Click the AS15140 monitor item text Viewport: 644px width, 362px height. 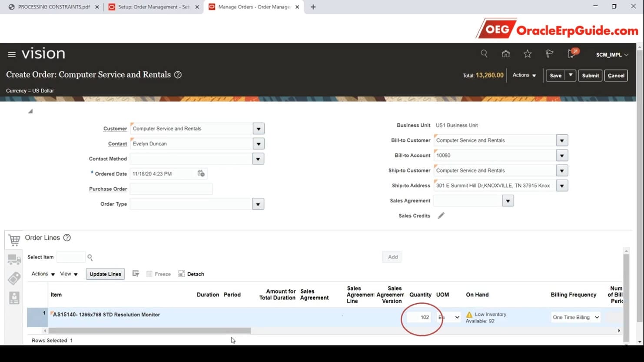coord(106,315)
